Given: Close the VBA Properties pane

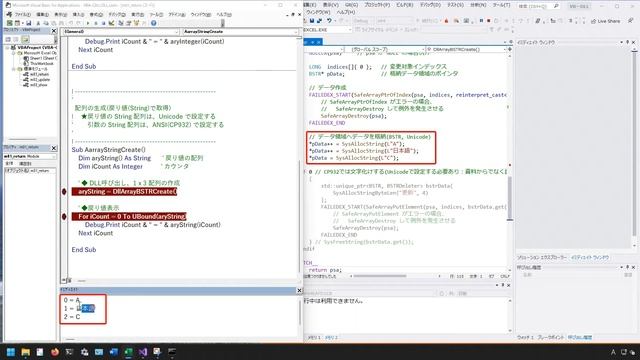Looking at the screenshot, I should (x=54, y=148).
